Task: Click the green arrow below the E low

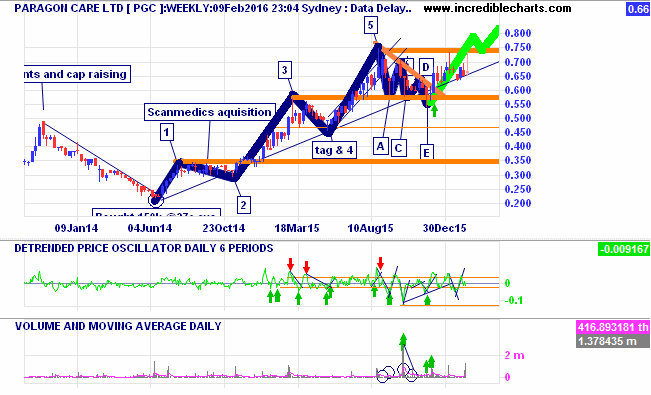Action: click(434, 110)
